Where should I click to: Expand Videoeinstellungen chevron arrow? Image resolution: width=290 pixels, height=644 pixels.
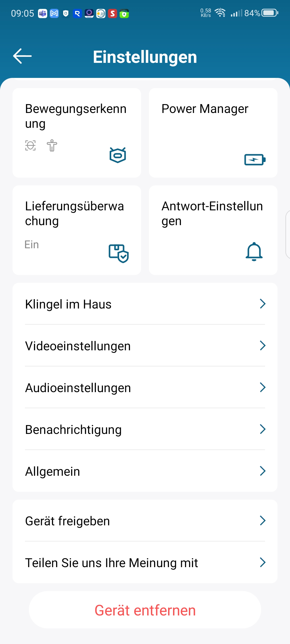point(262,346)
